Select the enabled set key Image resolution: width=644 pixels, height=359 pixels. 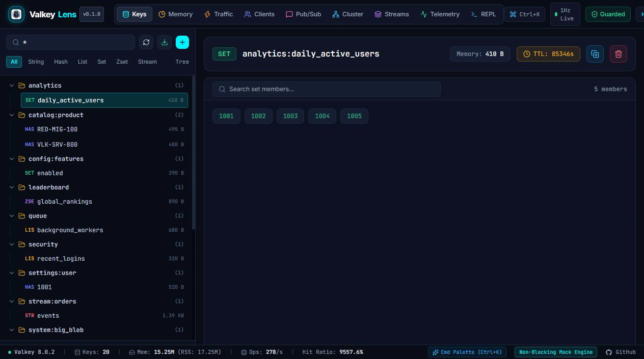tap(104, 173)
